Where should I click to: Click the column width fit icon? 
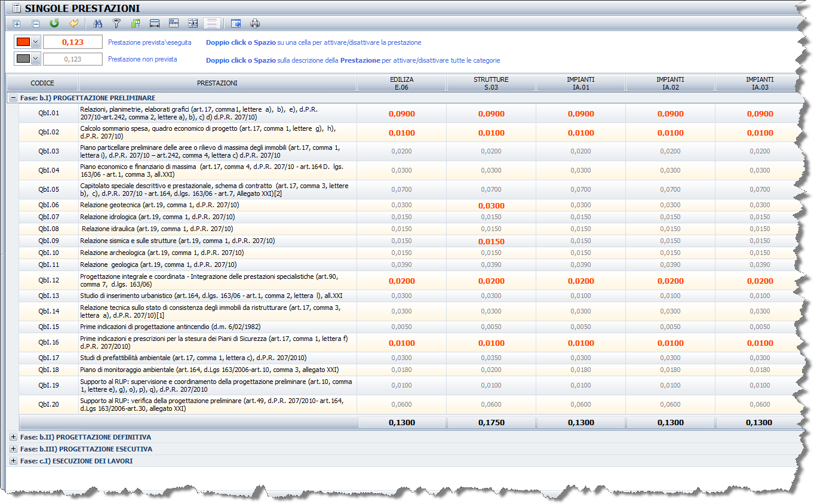coord(155,23)
